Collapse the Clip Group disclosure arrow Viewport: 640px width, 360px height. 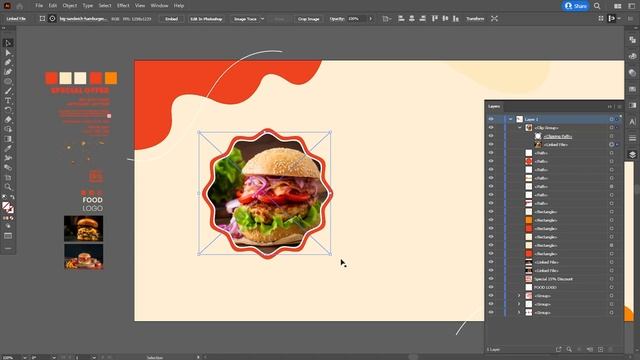(520, 128)
